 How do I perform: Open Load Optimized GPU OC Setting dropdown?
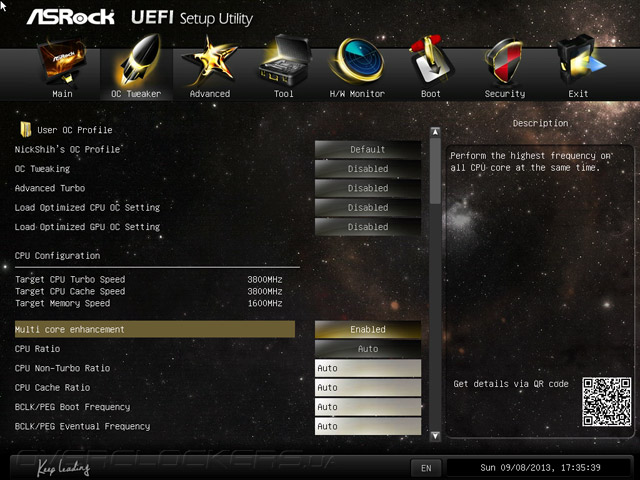pos(368,227)
